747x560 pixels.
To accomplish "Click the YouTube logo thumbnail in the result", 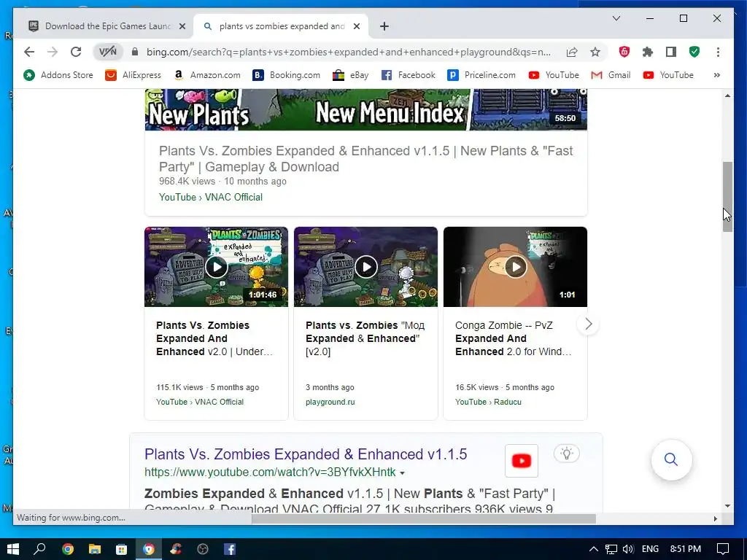I will [521, 461].
